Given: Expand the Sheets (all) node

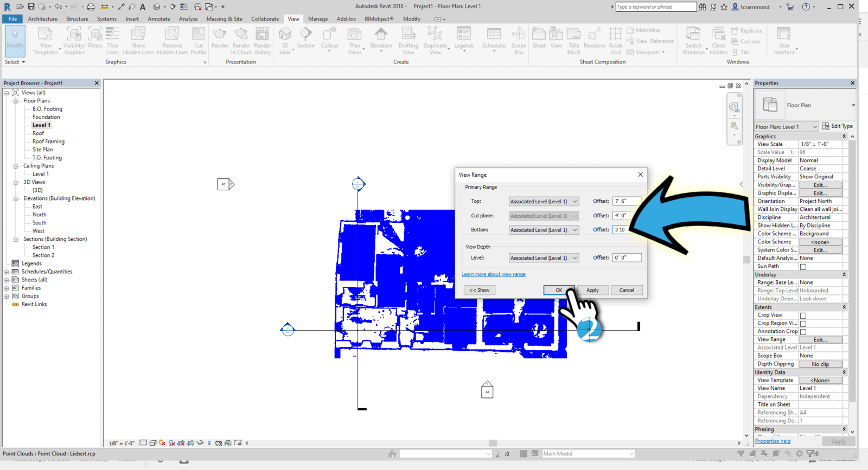Looking at the screenshot, I should pos(7,280).
